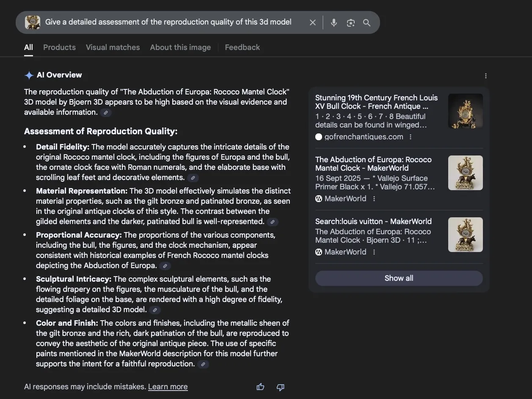Open source link icon after Detail Fidelity
The image size is (532, 399).
pyautogui.click(x=193, y=178)
